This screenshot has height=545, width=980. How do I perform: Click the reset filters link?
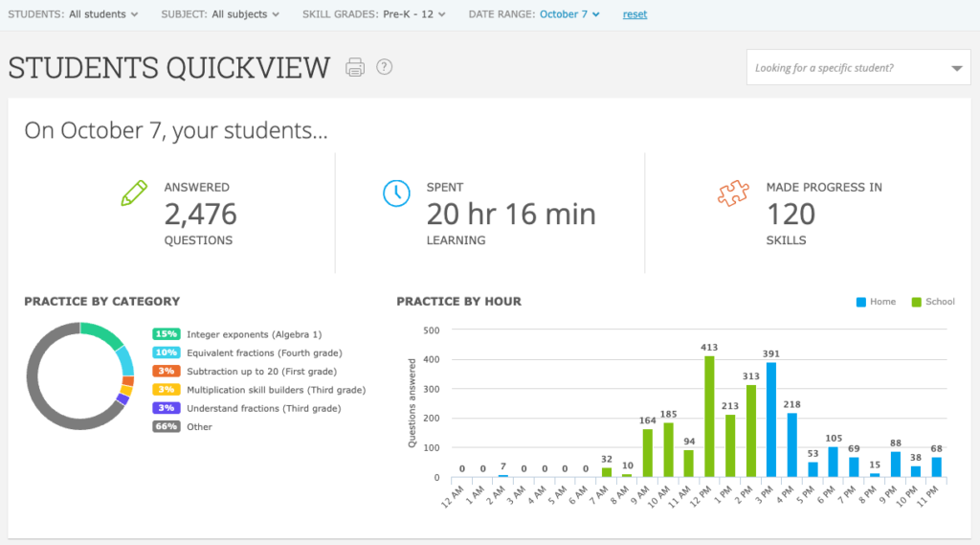635,14
